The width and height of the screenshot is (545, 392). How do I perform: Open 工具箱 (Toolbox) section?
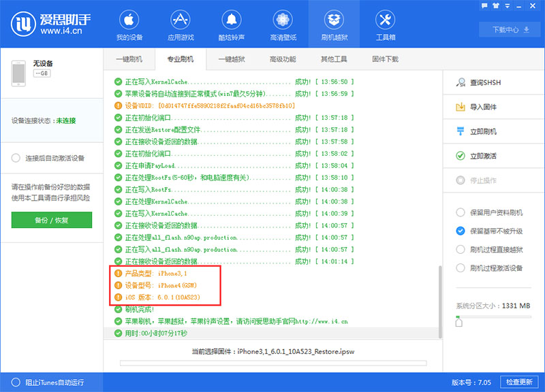(385, 25)
